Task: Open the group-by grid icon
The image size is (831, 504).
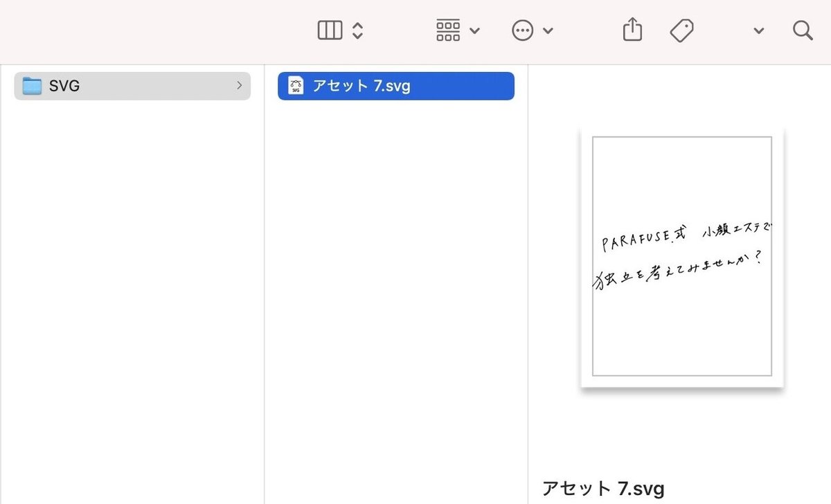Action: click(x=448, y=30)
